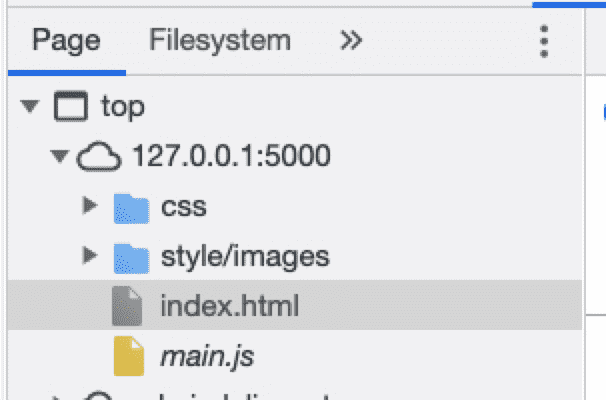Screen dimensions: 606x400
Task: Collapse the 127.0.0.1:5000 domain node
Action: pos(60,156)
